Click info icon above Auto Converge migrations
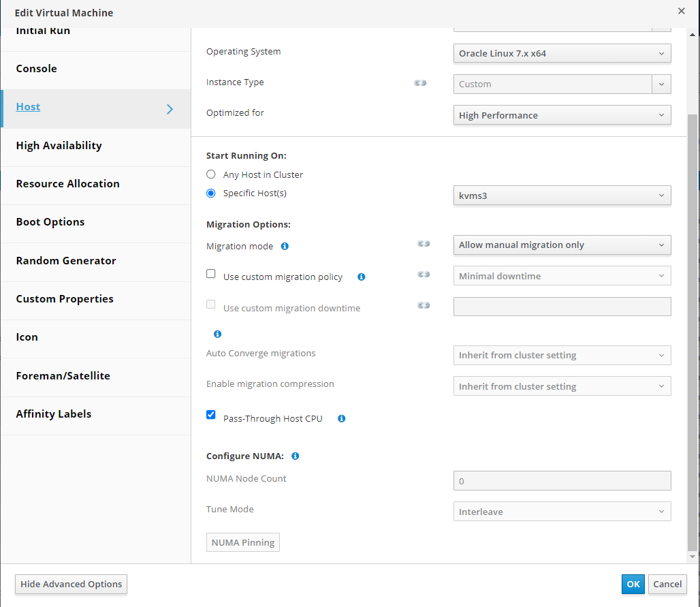 tap(217, 334)
